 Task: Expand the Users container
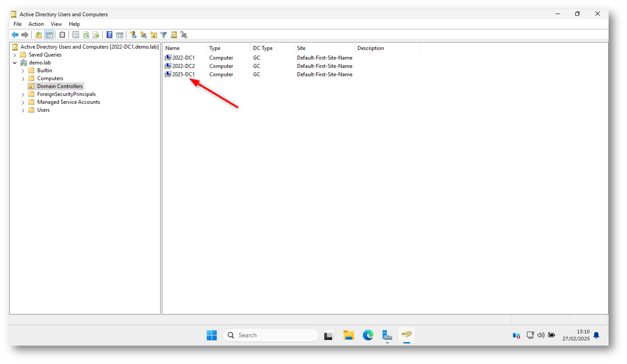tap(23, 110)
